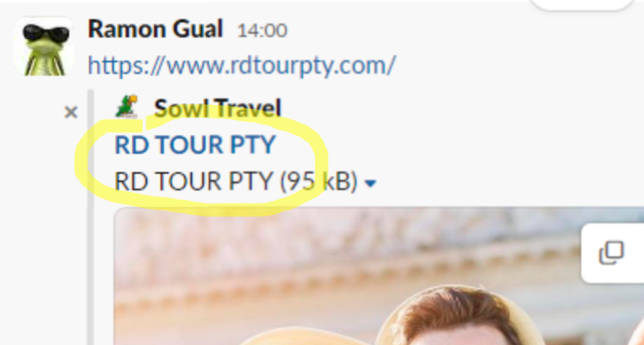Click the Ramon Gual sender name
The image size is (644, 345).
(x=156, y=29)
